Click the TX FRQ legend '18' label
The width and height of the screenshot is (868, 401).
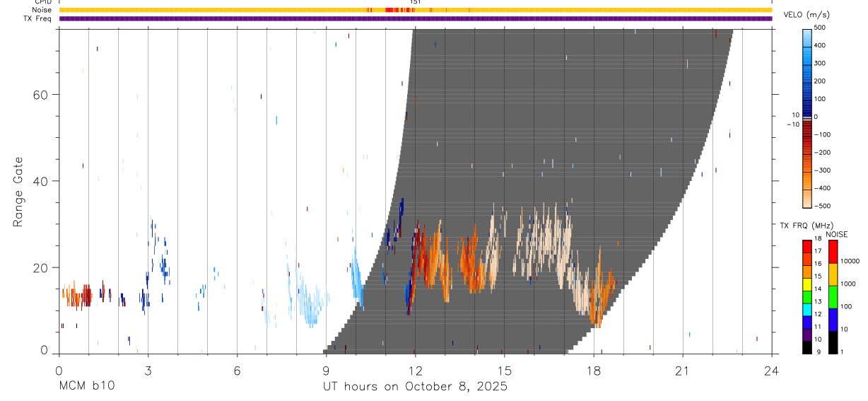click(x=818, y=239)
